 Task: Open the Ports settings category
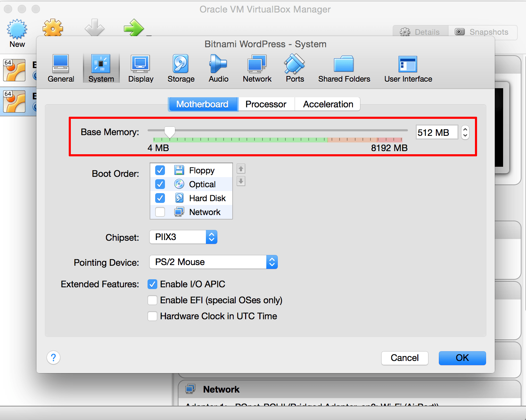pos(295,68)
